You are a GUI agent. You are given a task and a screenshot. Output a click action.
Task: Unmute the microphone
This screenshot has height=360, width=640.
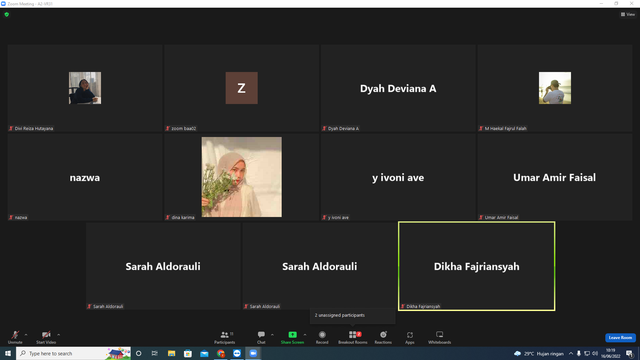(x=15, y=338)
